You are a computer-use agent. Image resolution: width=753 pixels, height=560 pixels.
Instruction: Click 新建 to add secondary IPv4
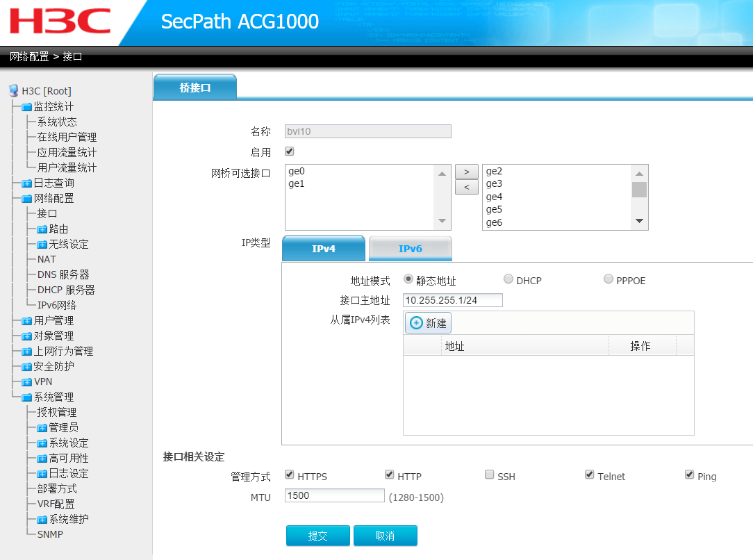pos(428,323)
